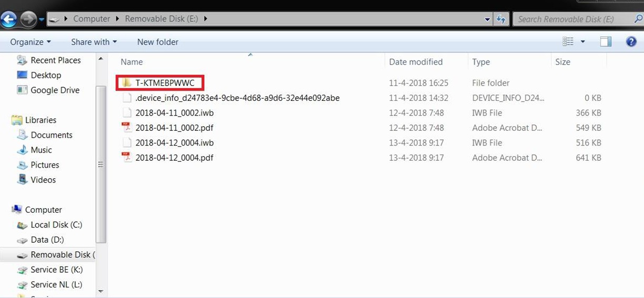Screen dimensions: 644x298
Task: Select file 2018-04-11_0002.pdf
Action: tap(174, 128)
